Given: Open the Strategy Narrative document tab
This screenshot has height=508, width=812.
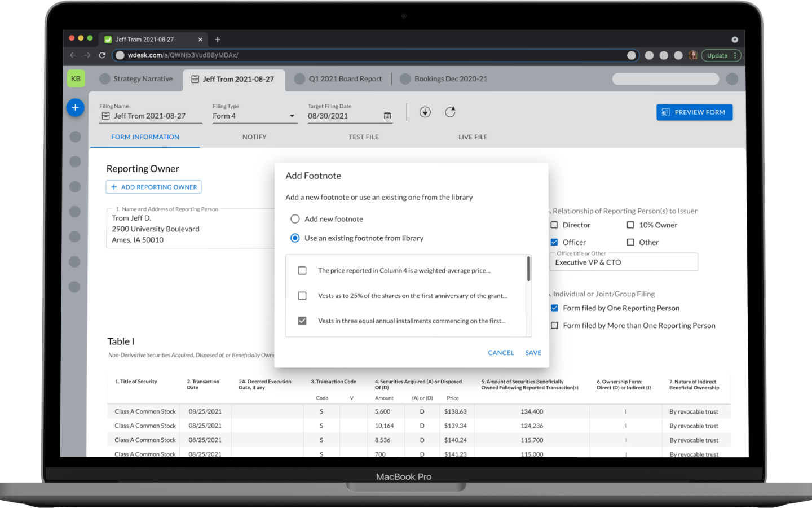Looking at the screenshot, I should pos(136,79).
